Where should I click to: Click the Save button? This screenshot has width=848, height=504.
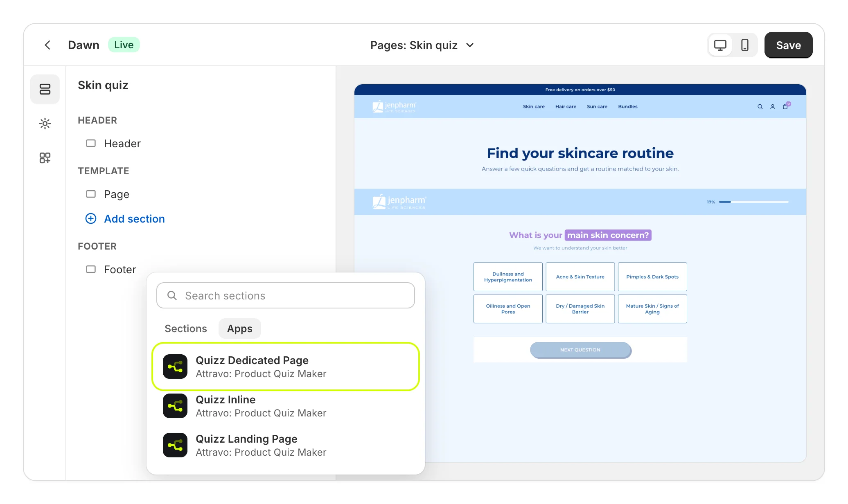tap(788, 45)
